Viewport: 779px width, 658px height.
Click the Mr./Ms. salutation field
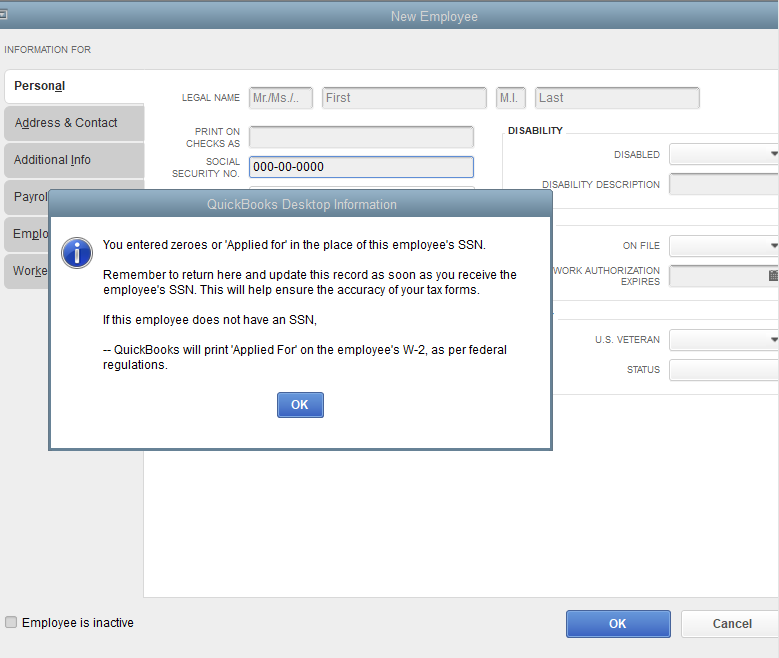281,98
